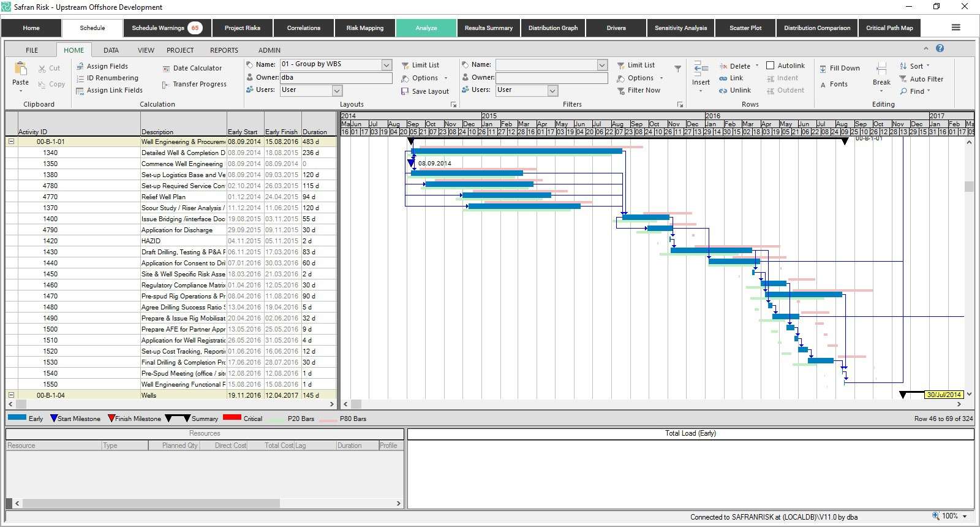
Task: Click the Auto Filter icon
Action: pyautogui.click(x=903, y=79)
